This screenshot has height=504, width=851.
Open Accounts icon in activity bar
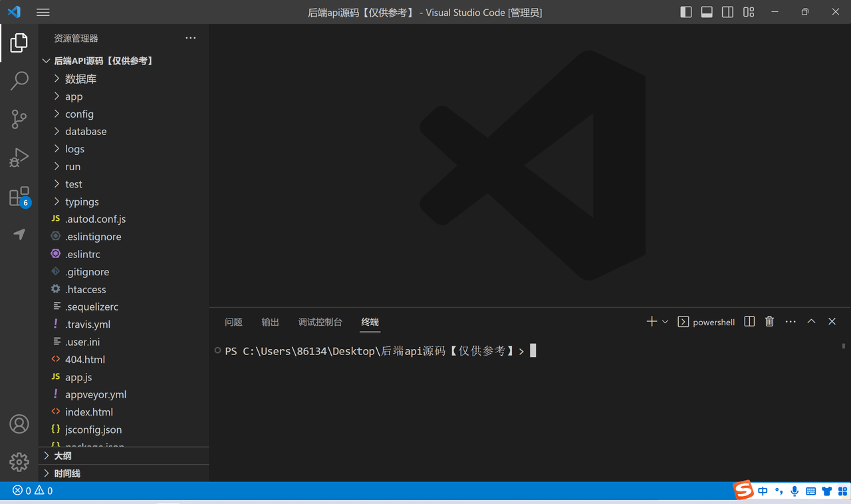[x=19, y=424]
